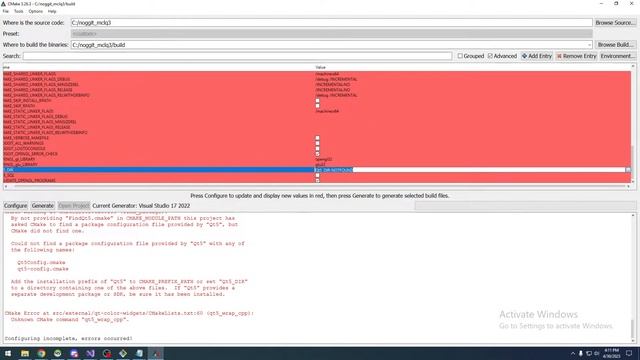640x360 pixels.
Task: Click the volume speaker icon in tray
Action: 596,353
